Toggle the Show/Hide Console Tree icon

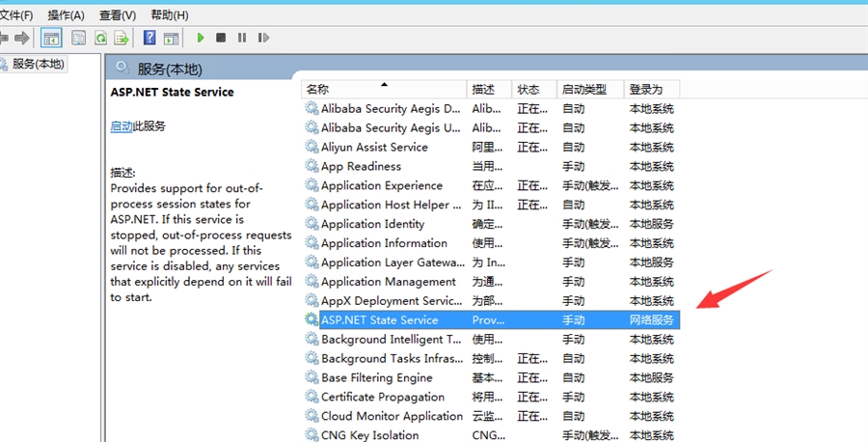coord(52,38)
